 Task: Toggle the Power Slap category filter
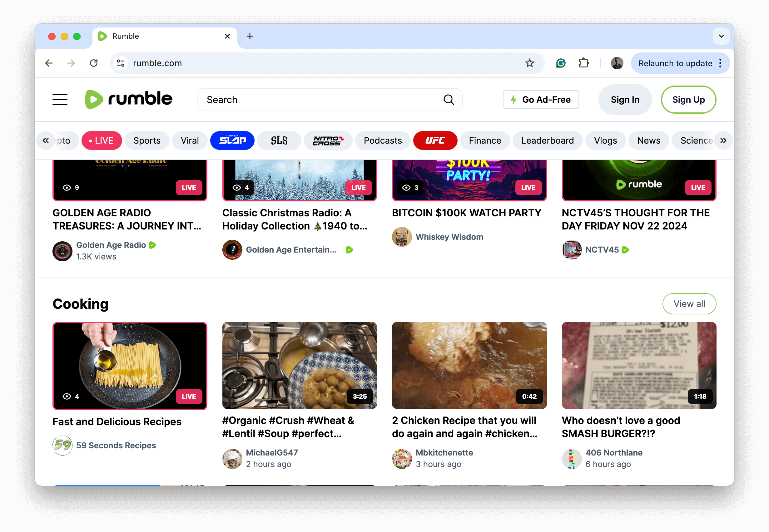pyautogui.click(x=232, y=140)
